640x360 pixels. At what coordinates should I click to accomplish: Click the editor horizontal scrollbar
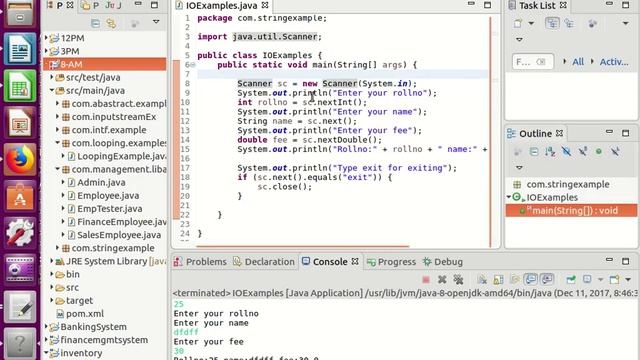[x=302, y=247]
